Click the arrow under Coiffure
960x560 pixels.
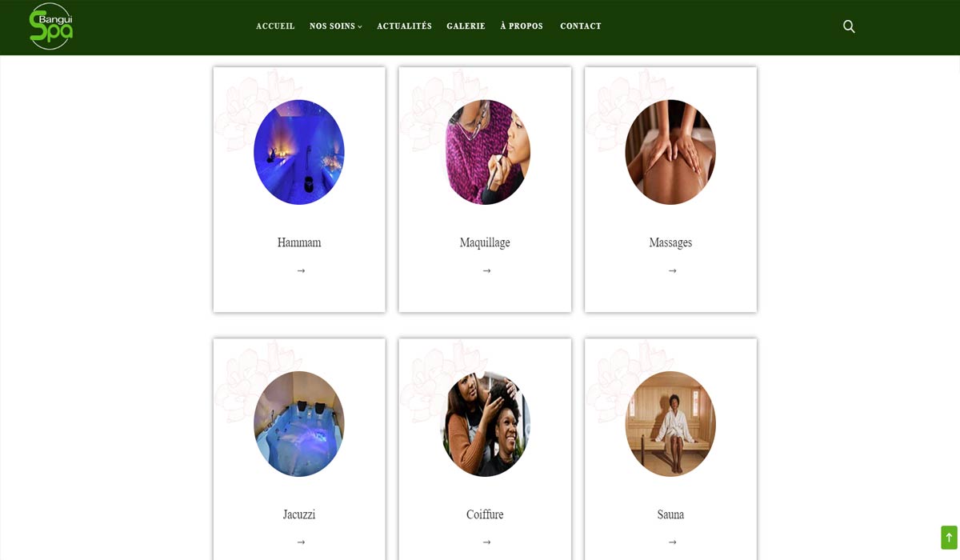click(486, 542)
